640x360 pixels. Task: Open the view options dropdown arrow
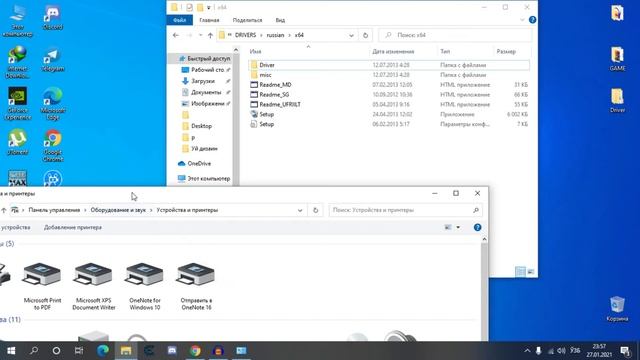pos(458,227)
